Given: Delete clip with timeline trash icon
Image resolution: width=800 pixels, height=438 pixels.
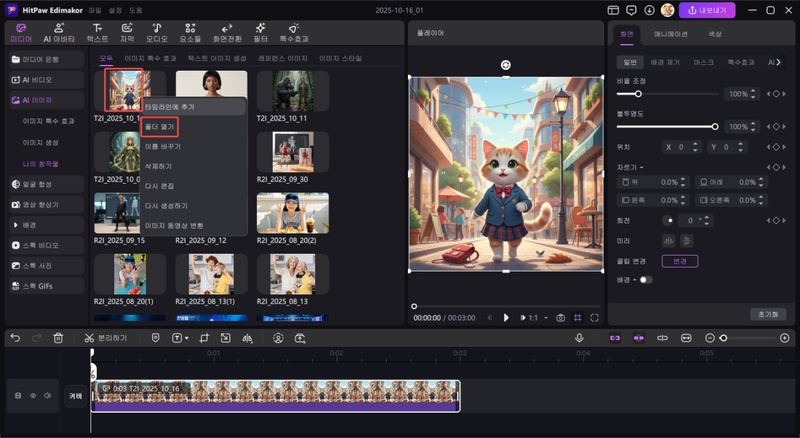Looking at the screenshot, I should click(58, 338).
